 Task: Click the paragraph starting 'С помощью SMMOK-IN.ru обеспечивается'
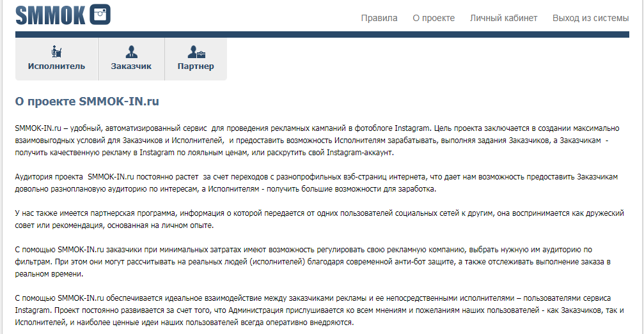click(x=320, y=310)
